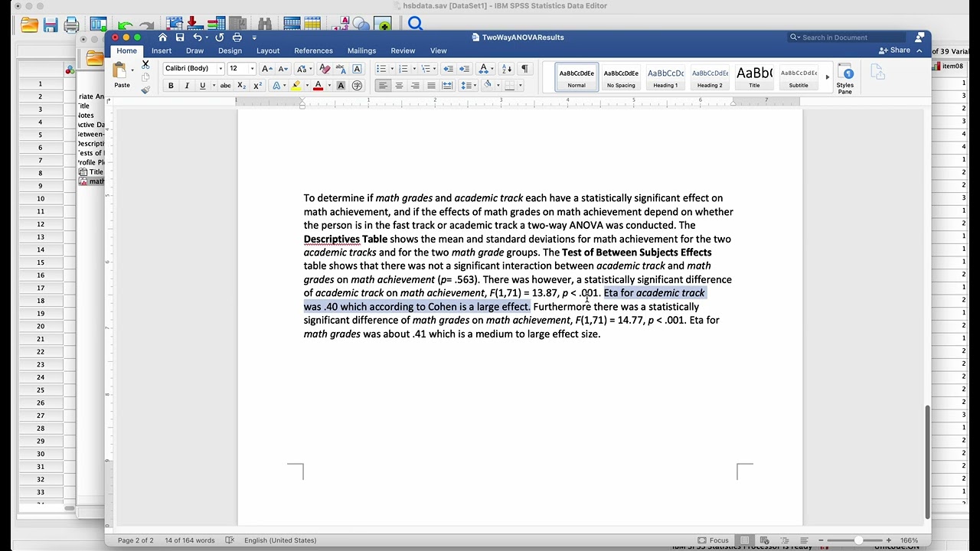980x551 pixels.
Task: Activate the Format Painter brush
Action: (x=145, y=90)
